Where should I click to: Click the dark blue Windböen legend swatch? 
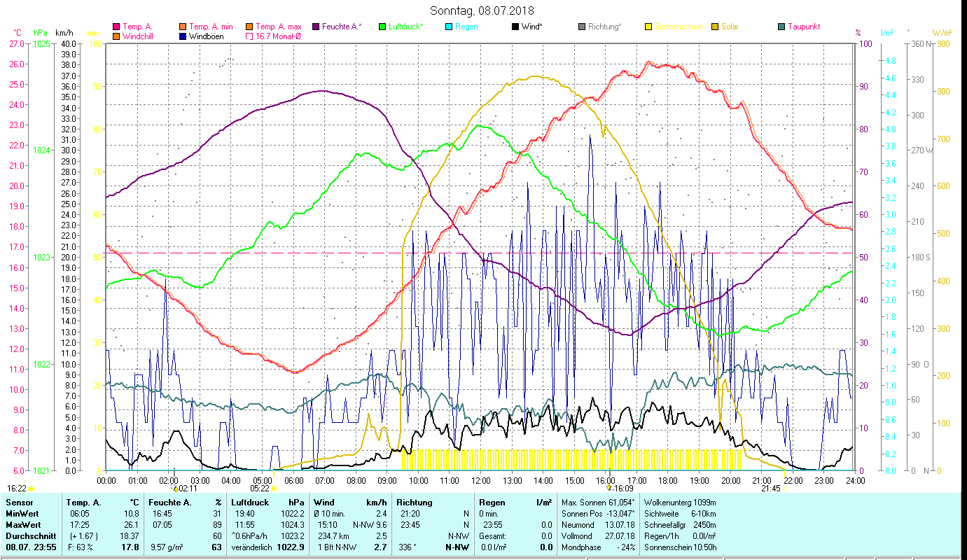(x=183, y=36)
